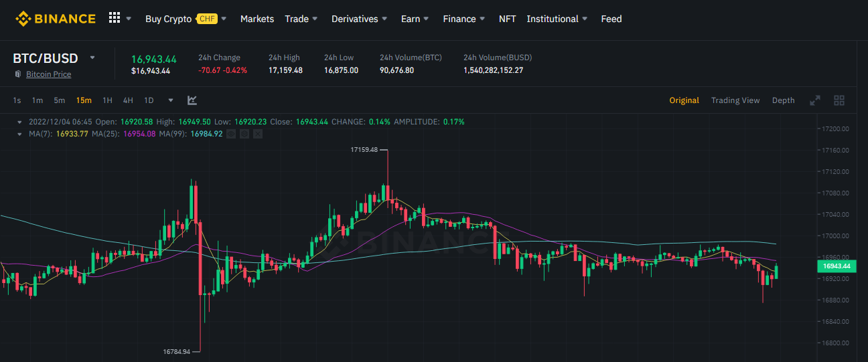Click the CHF currency badge
This screenshot has height=362, width=868.
206,19
